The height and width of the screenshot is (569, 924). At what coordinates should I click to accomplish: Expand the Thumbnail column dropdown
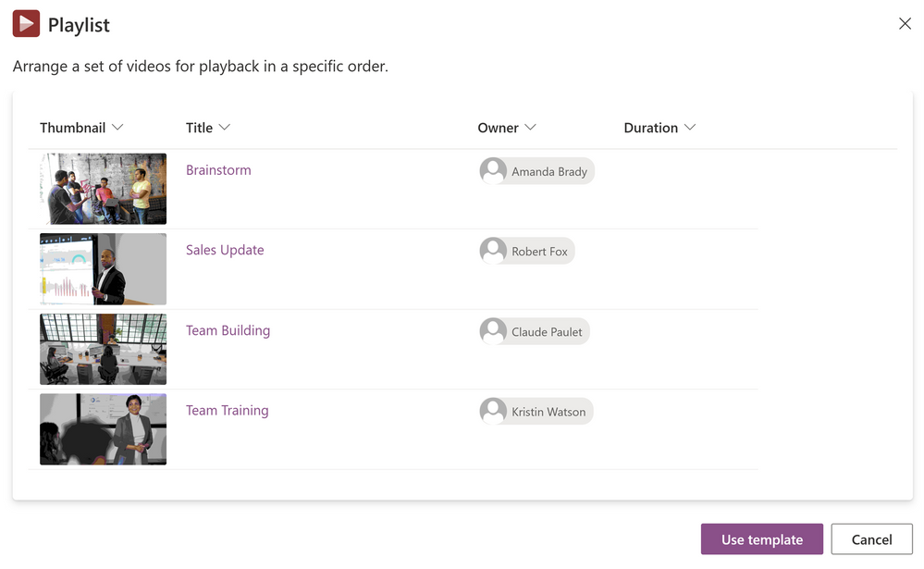coord(117,128)
